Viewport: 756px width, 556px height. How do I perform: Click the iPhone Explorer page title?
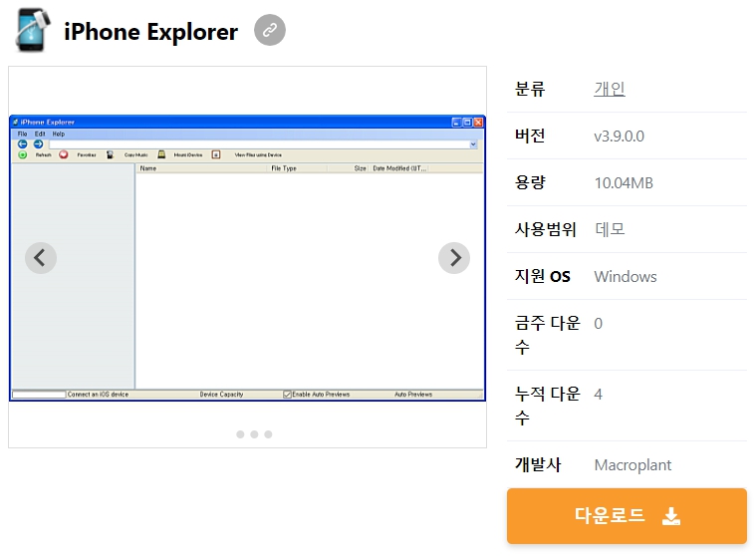click(151, 32)
